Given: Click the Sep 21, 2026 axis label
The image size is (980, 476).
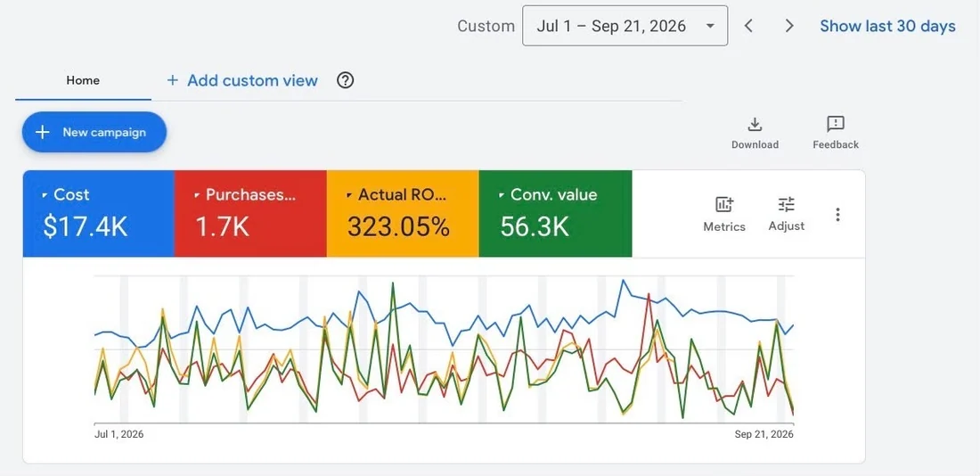Looking at the screenshot, I should click(x=764, y=434).
